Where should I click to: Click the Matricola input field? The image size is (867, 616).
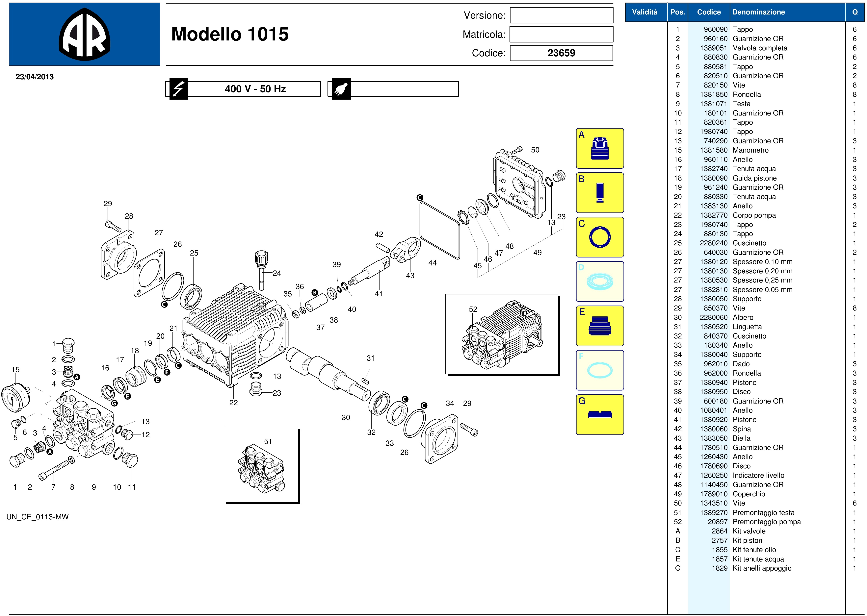[x=561, y=35]
